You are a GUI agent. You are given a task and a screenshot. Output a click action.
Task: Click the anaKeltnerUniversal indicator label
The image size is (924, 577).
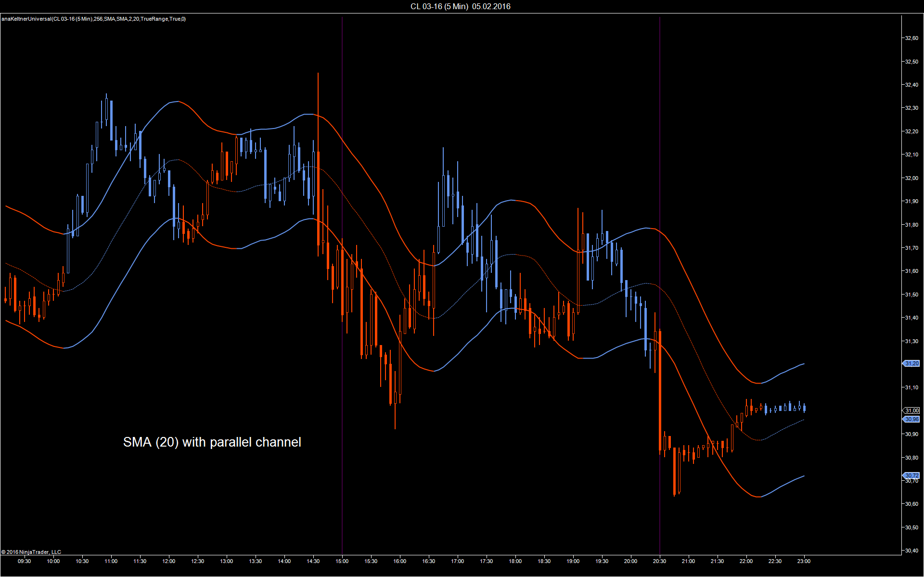93,19
